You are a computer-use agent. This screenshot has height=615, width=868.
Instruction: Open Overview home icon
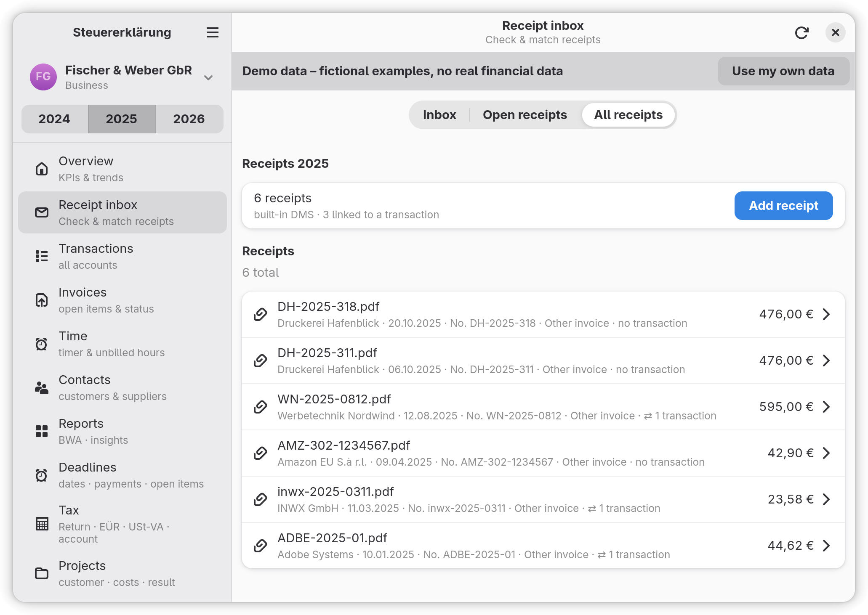[x=42, y=169]
